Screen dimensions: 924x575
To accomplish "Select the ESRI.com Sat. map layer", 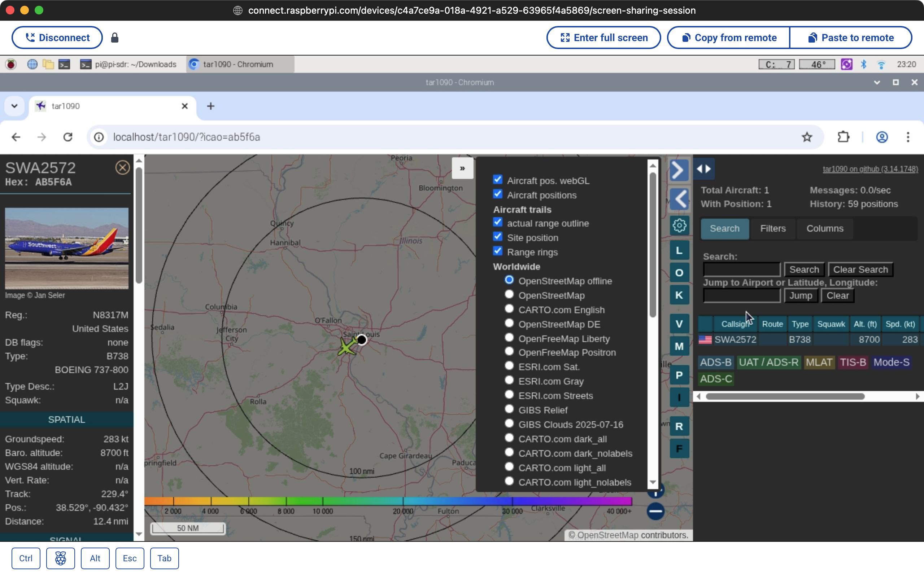I will click(509, 366).
